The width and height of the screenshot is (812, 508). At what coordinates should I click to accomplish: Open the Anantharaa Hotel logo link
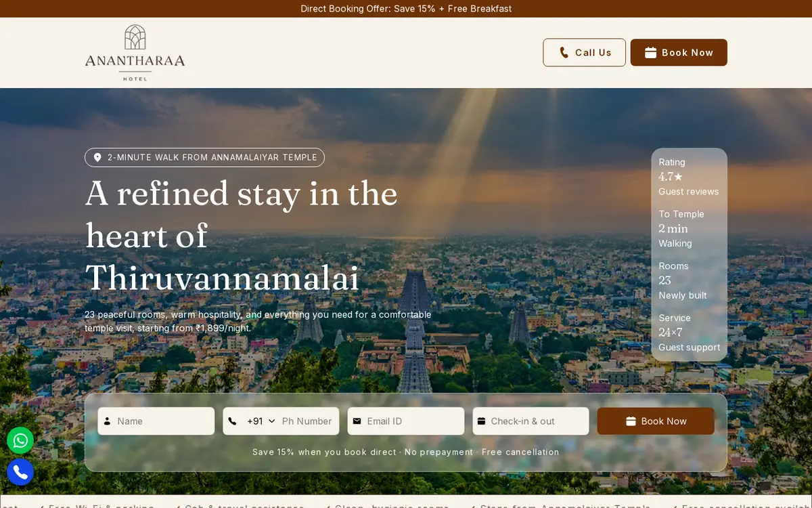pyautogui.click(x=135, y=53)
